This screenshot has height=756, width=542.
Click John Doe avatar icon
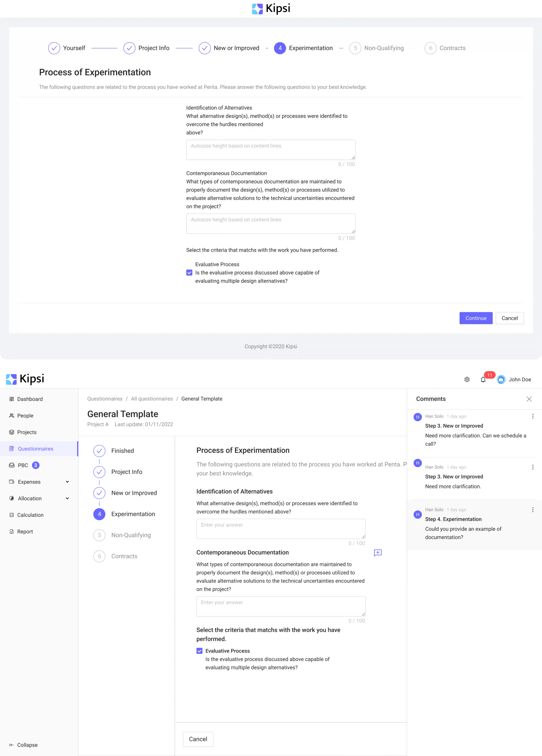[x=501, y=379]
